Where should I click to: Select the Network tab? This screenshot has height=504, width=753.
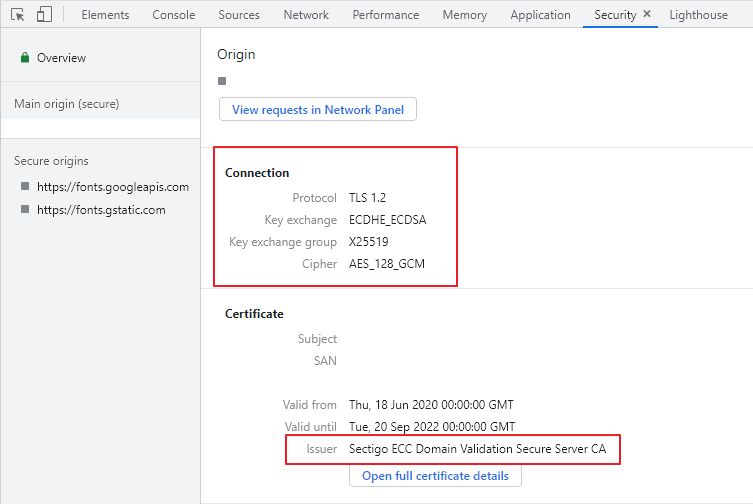tap(306, 15)
